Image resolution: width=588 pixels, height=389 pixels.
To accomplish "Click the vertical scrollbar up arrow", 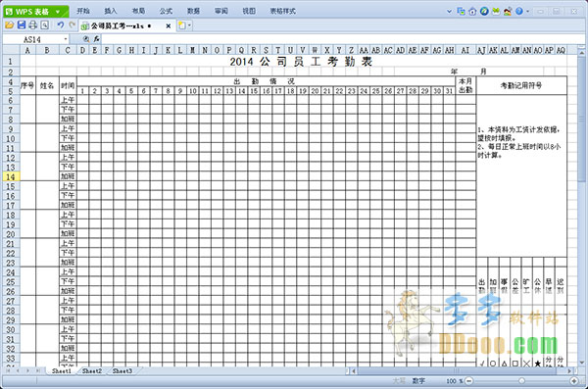I will (581, 53).
